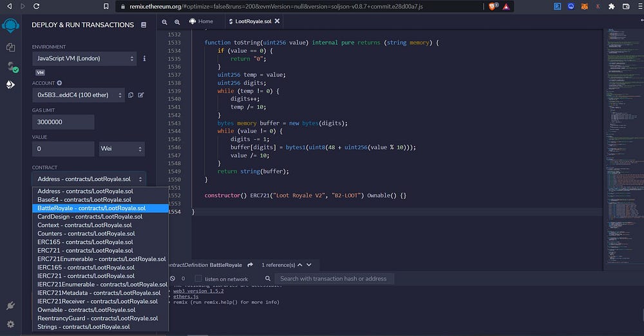Open the ethers.js link in terminal

(185, 297)
